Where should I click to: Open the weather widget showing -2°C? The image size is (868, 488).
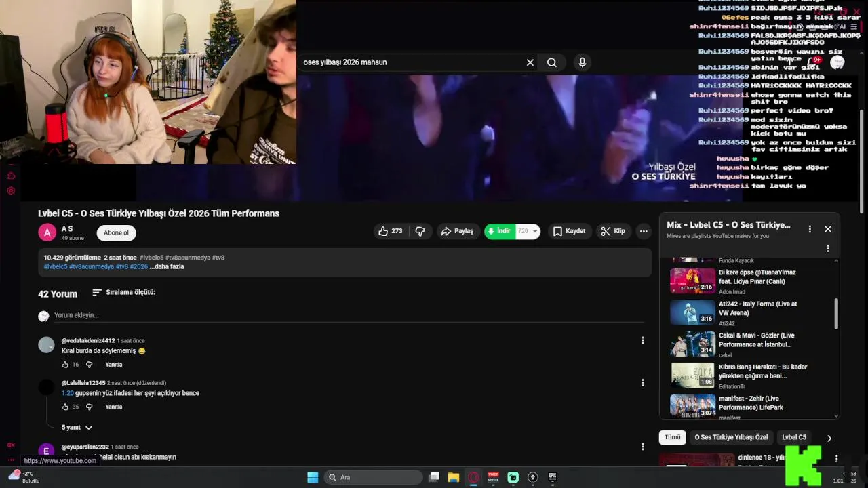click(24, 476)
